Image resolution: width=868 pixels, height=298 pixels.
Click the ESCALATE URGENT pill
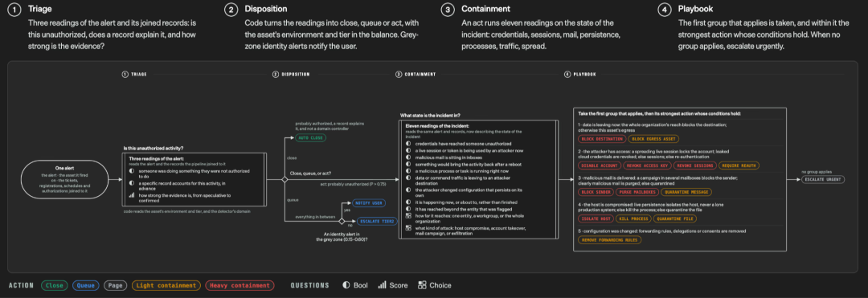point(824,180)
